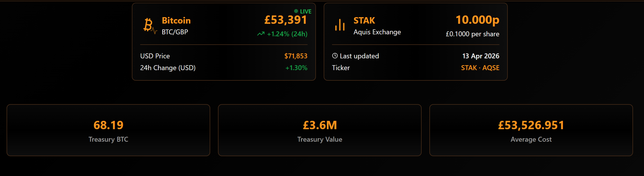
Task: Expand the STAK share price card
Action: click(416, 42)
